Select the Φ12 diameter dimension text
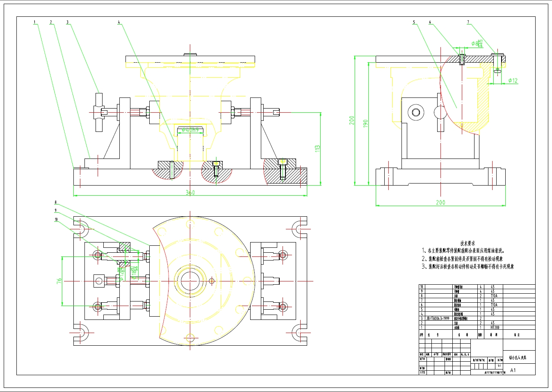Screen dimensions: 552x392 (513, 81)
